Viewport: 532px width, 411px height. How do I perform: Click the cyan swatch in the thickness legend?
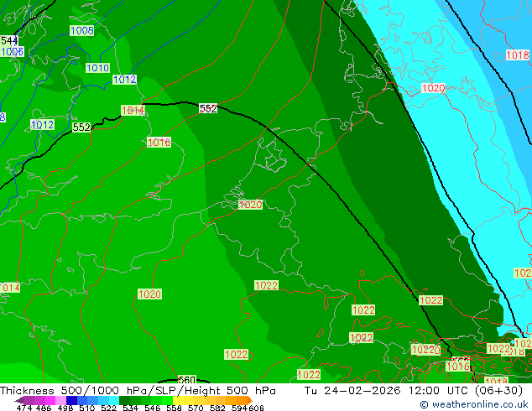click(114, 400)
